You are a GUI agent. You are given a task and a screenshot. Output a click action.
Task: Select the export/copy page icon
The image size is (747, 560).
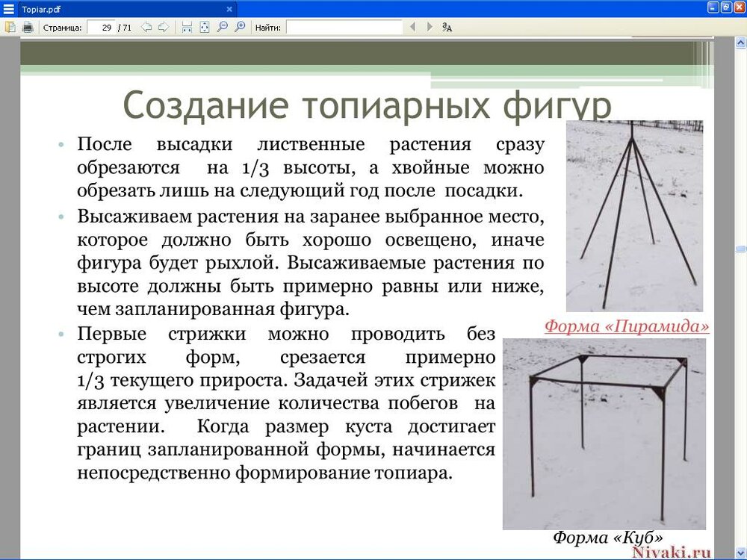[11, 26]
